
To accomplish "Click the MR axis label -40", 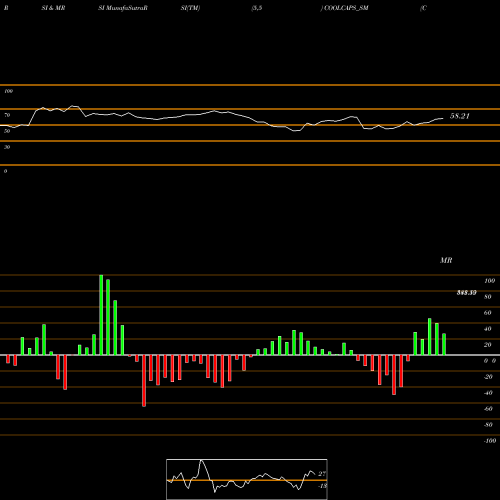I will pyautogui.click(x=488, y=393).
